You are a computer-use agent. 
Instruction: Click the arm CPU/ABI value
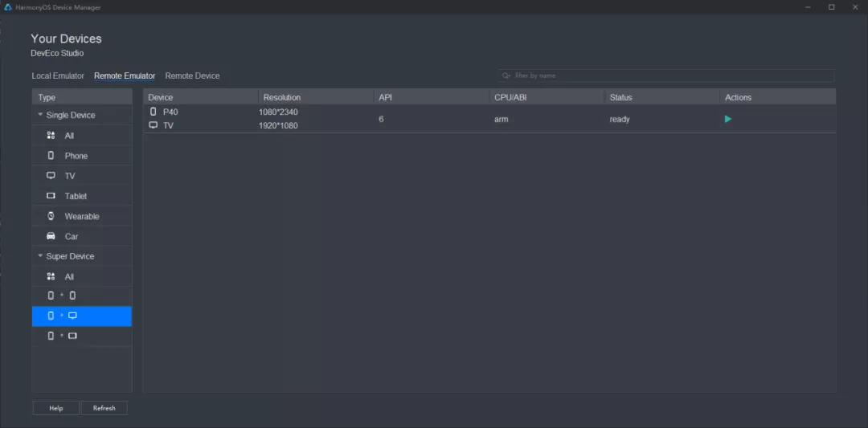pos(501,119)
